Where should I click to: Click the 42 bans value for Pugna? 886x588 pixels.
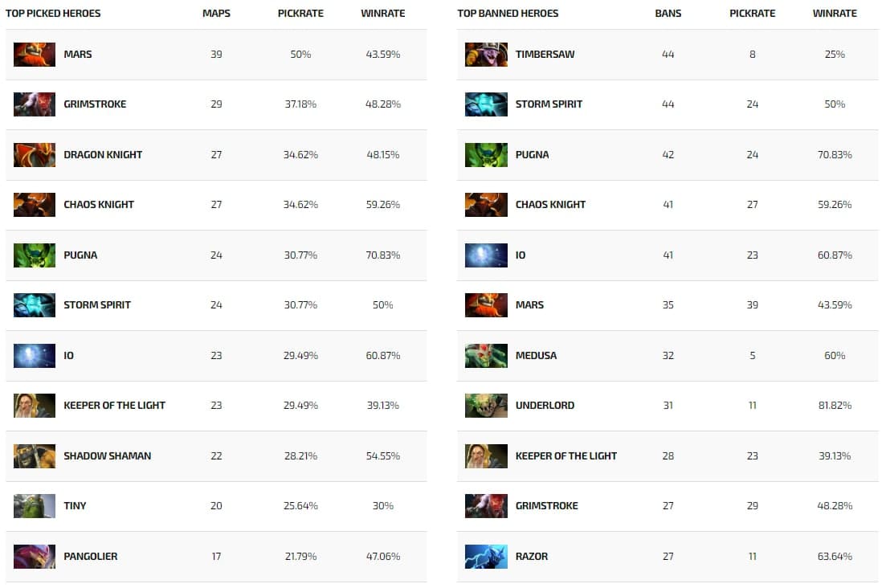668,154
